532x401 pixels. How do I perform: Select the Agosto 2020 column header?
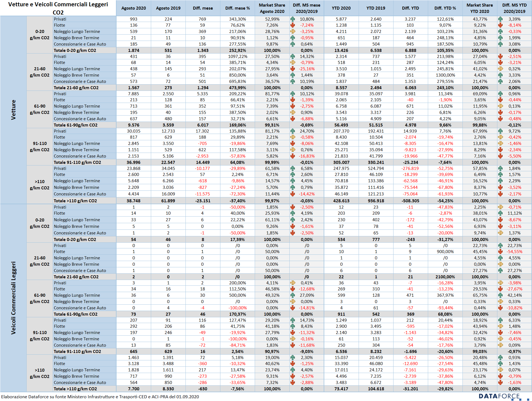point(134,8)
